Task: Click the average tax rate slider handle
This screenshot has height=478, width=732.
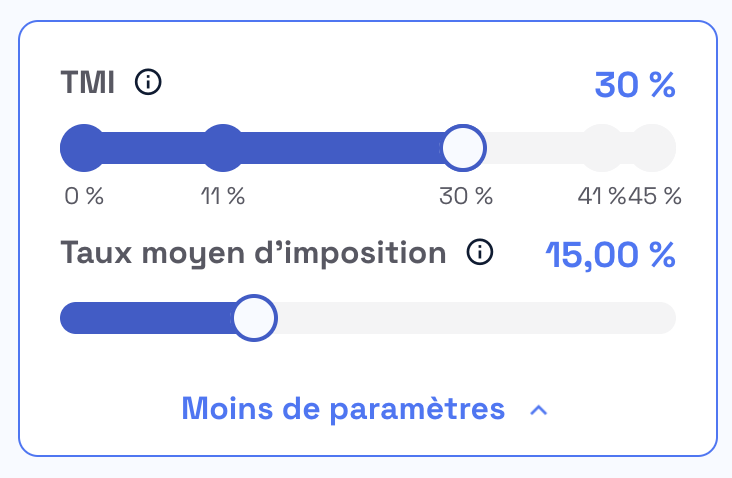Action: click(255, 318)
